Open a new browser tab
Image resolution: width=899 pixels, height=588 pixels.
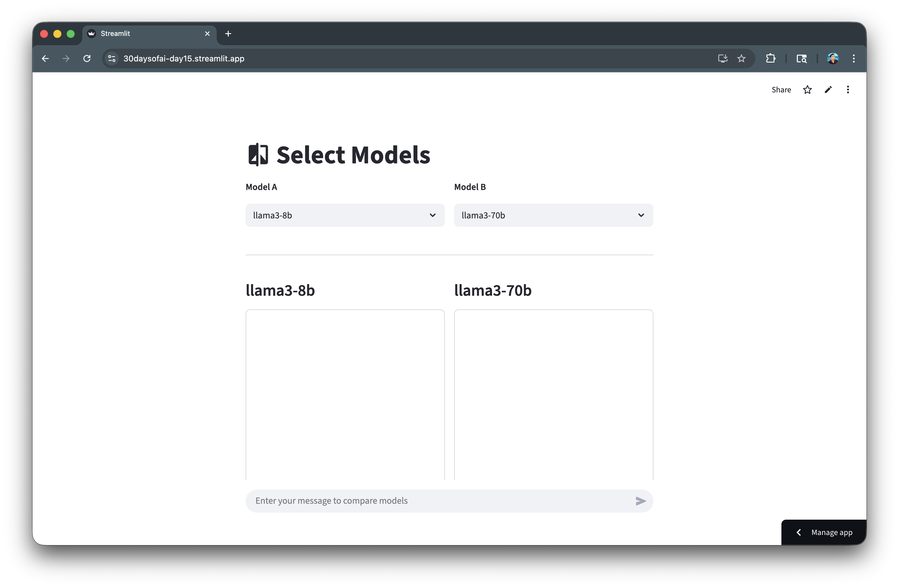tap(228, 34)
